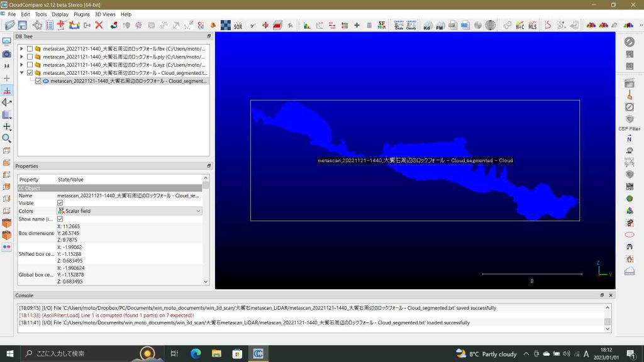
Task: Open the Help menu
Action: pos(126,14)
